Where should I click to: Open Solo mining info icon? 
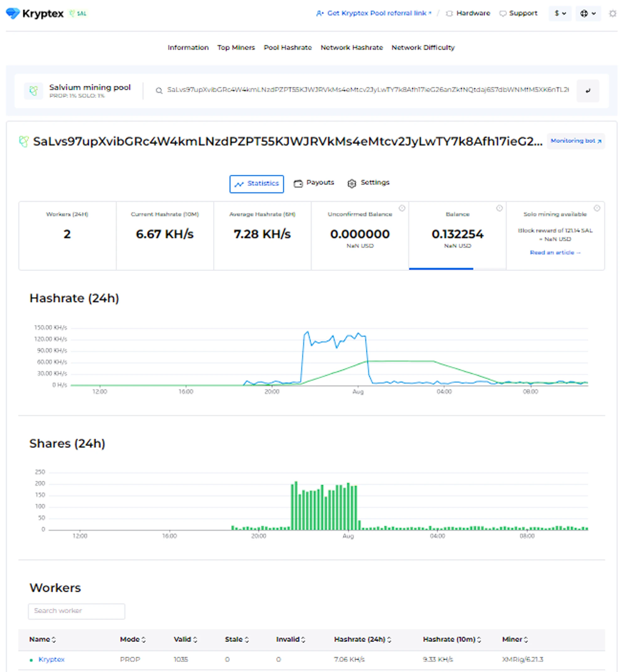click(597, 208)
